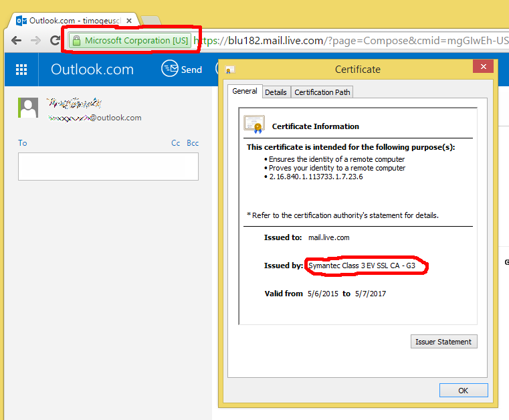Switch to the Details tab

click(276, 92)
